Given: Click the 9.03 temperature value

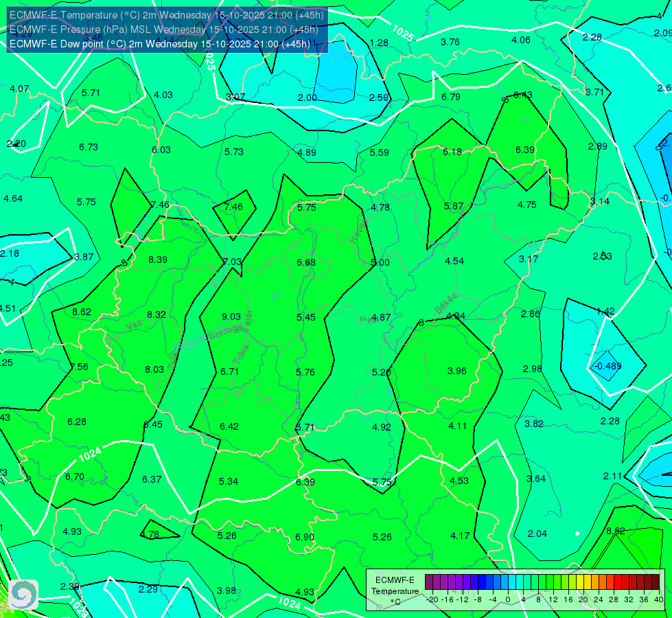Looking at the screenshot, I should [231, 317].
